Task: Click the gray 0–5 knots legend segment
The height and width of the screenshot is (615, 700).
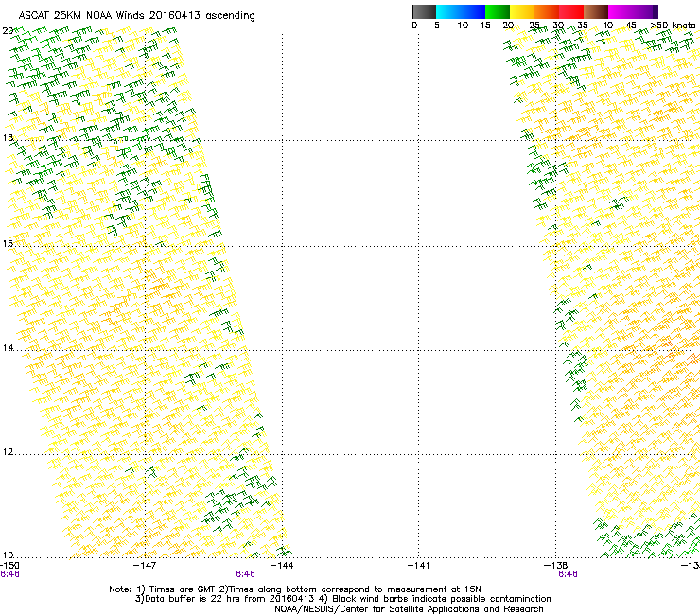Action: [x=424, y=11]
